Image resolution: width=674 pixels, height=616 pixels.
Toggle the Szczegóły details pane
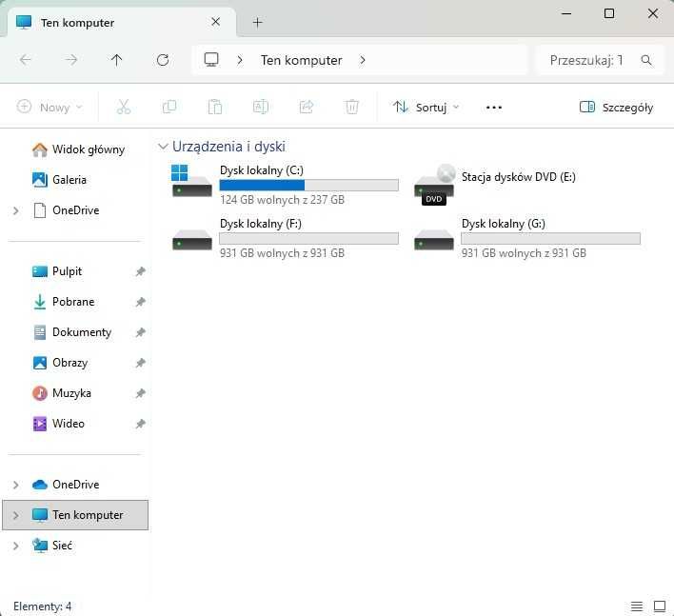(x=616, y=107)
